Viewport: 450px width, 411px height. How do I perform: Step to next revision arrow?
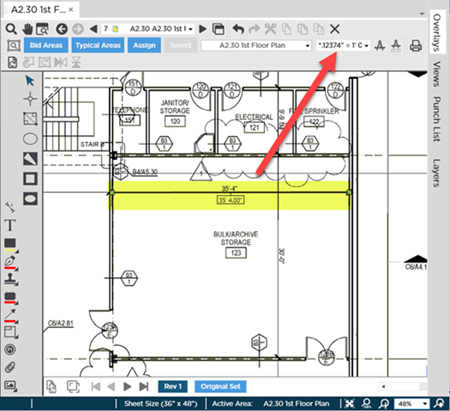click(x=127, y=386)
